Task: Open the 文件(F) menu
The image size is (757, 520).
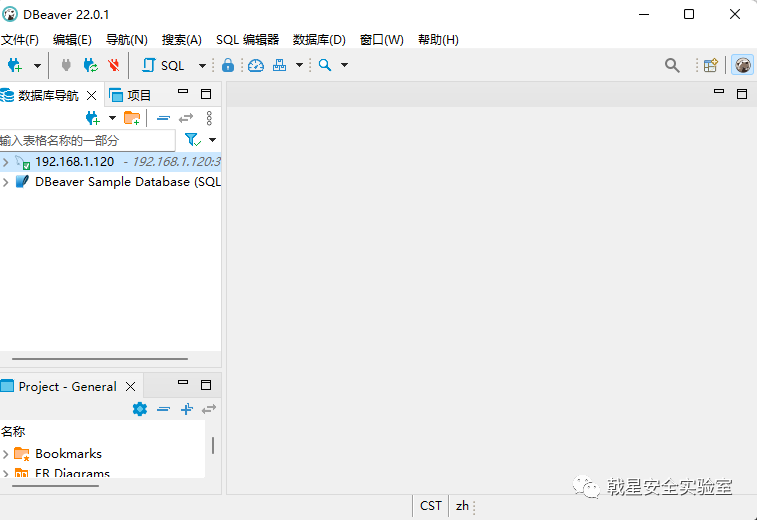Action: point(20,40)
